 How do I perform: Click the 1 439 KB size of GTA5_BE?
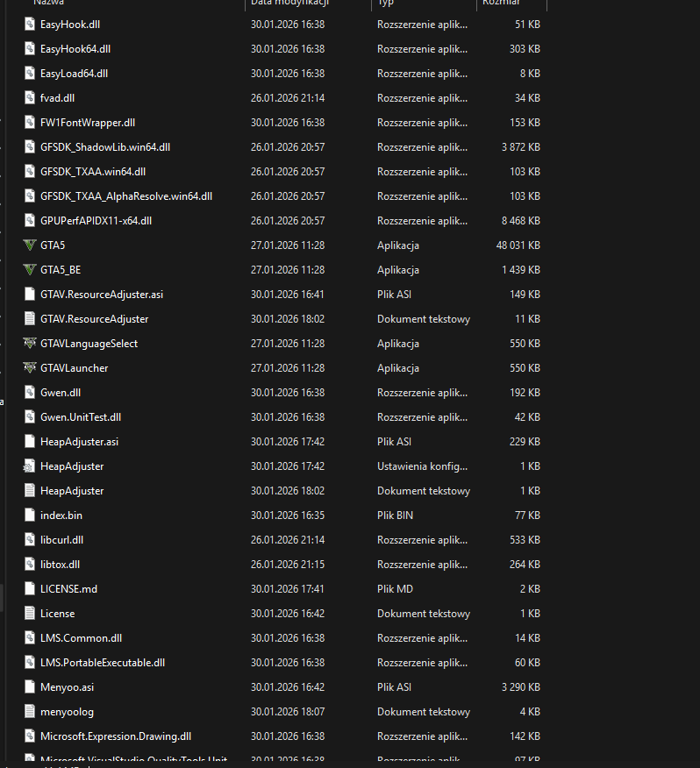(520, 269)
